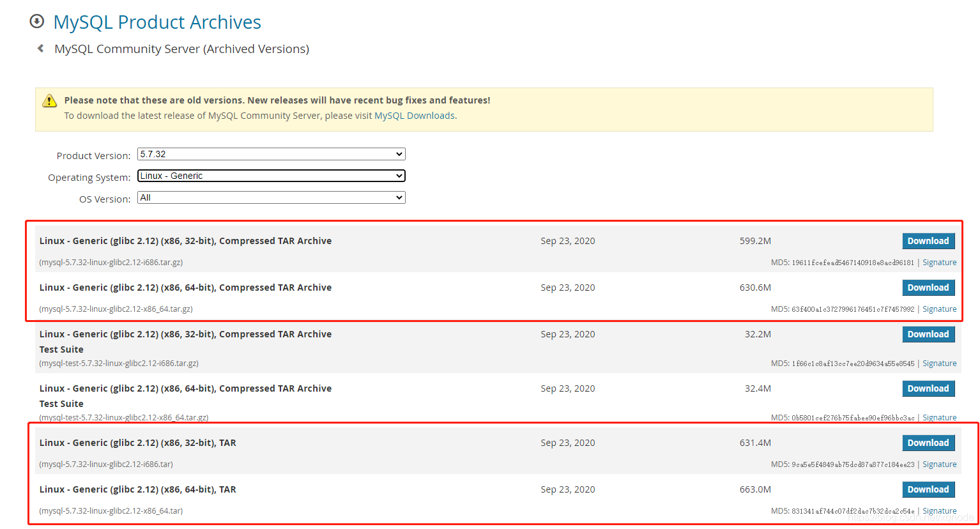Screen dimensions: 980x529
Task: Click the 599.2M file size value
Action: click(755, 241)
